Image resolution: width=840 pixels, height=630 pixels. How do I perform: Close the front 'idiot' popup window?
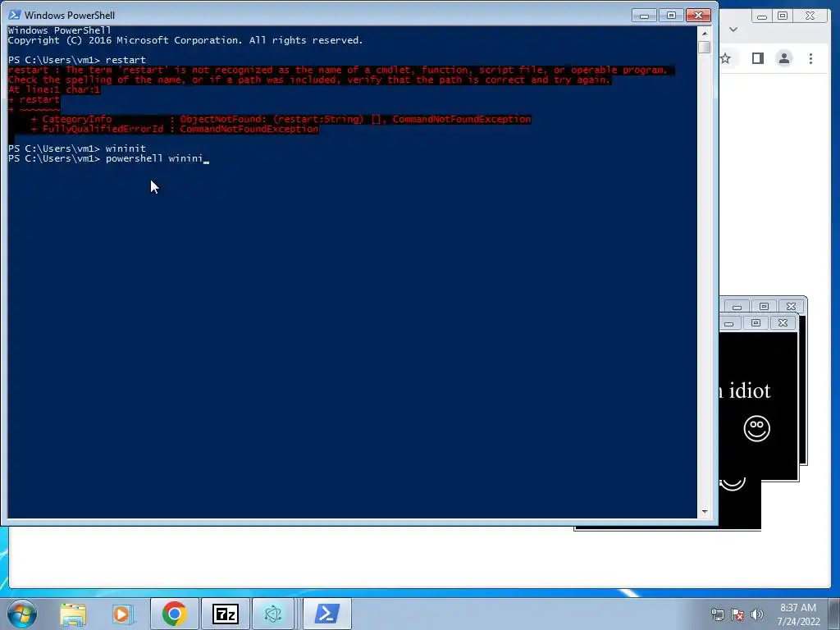(783, 323)
